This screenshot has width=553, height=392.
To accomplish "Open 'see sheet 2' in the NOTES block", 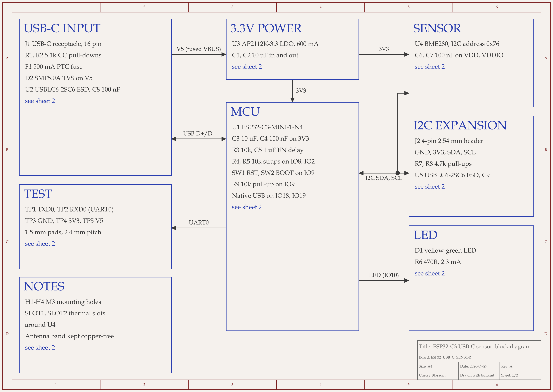I will (40, 348).
